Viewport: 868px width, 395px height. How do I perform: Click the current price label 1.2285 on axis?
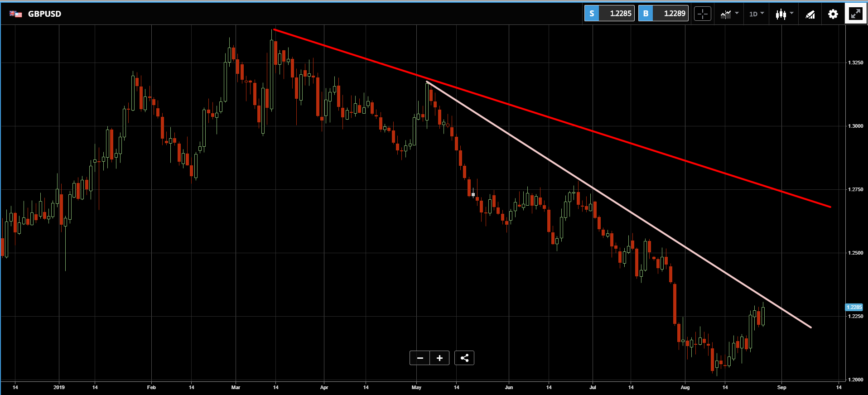[x=854, y=307]
